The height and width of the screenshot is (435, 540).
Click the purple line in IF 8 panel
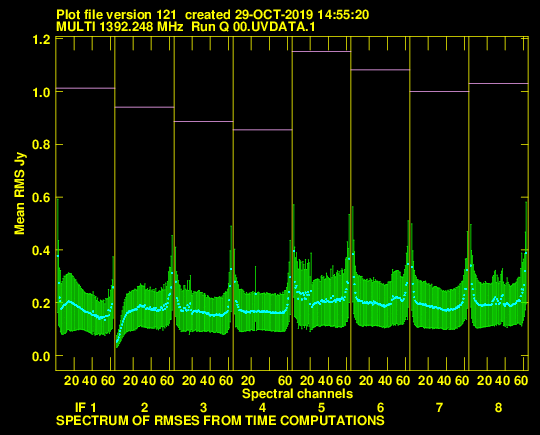coord(498,83)
